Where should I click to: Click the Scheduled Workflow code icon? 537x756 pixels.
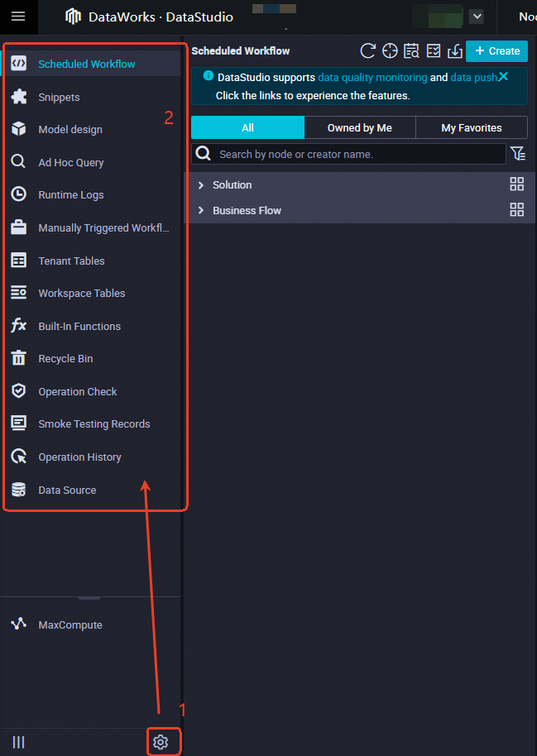coord(19,64)
